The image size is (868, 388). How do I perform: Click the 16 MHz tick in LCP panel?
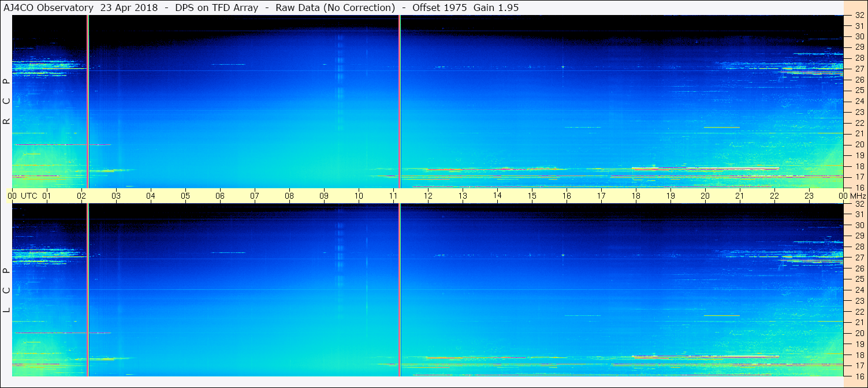859,376
